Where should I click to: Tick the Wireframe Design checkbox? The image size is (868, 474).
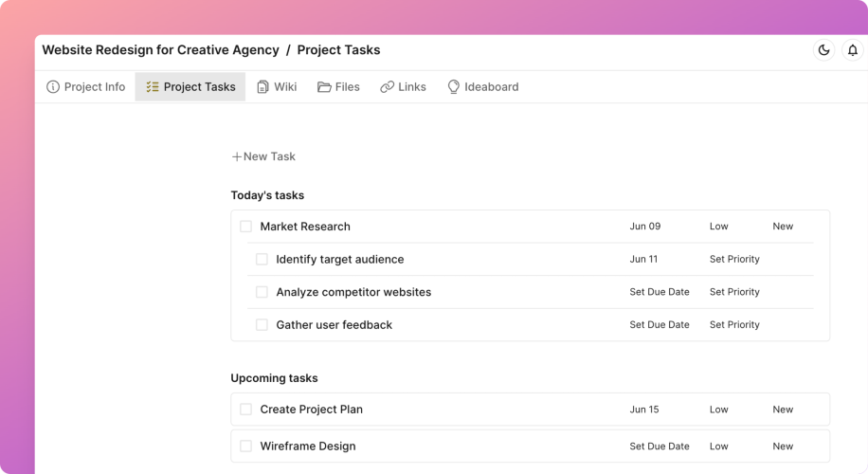point(245,447)
